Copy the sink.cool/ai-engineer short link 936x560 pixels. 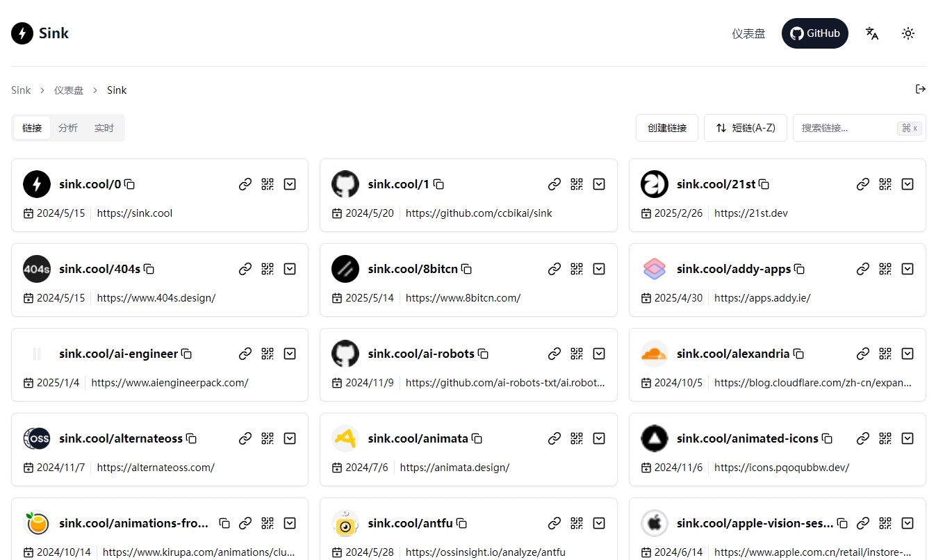187,354
